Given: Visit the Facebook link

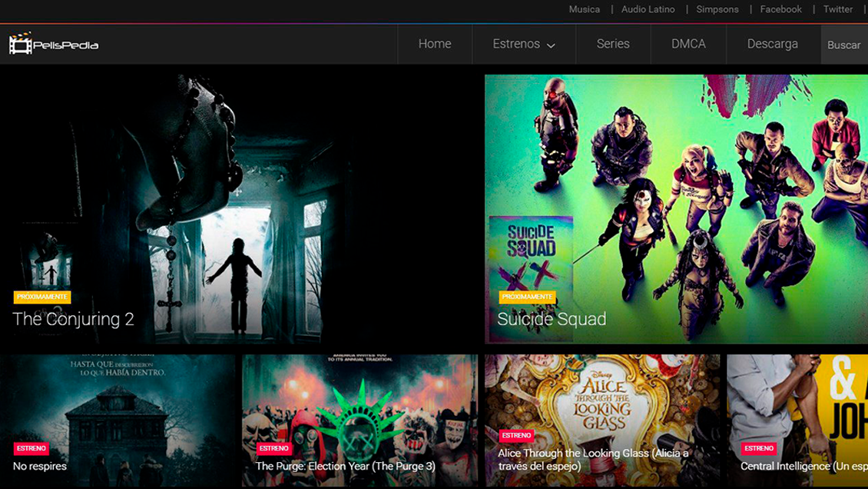Looking at the screenshot, I should click(x=780, y=9).
